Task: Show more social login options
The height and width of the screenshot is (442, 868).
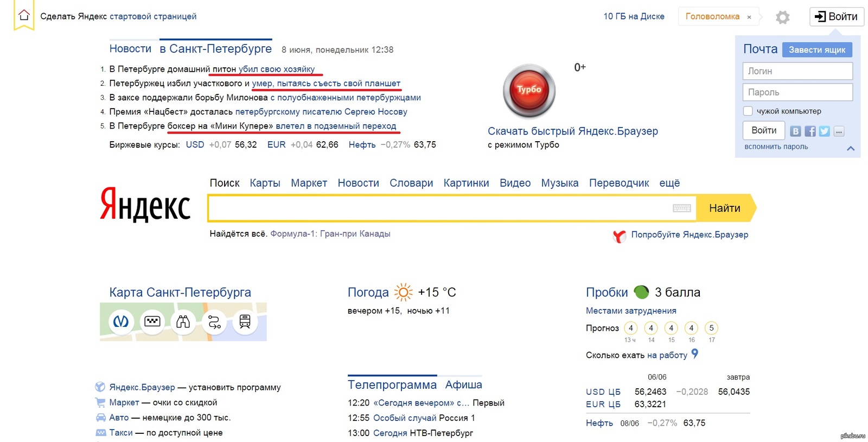Action: point(839,131)
